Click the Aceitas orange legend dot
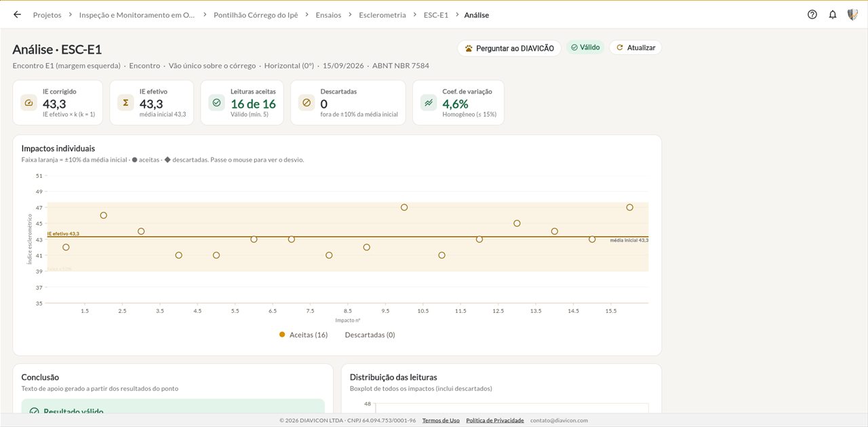This screenshot has height=427, width=868. coord(282,335)
